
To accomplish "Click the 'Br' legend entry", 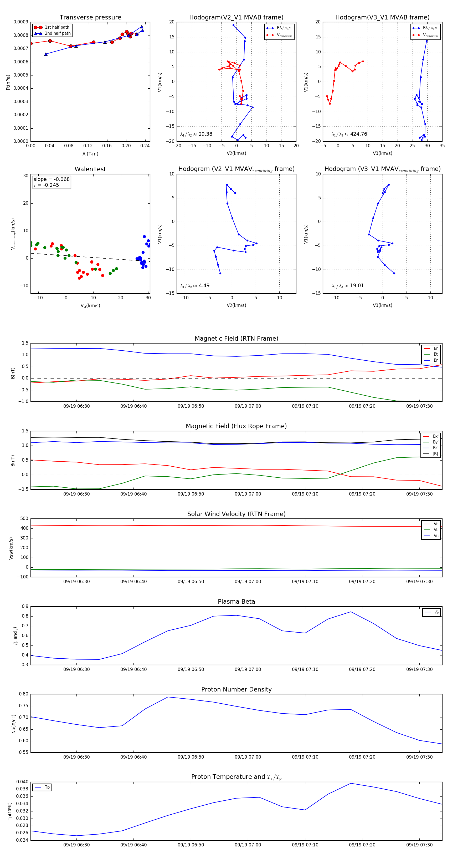I will pyautogui.click(x=431, y=349).
